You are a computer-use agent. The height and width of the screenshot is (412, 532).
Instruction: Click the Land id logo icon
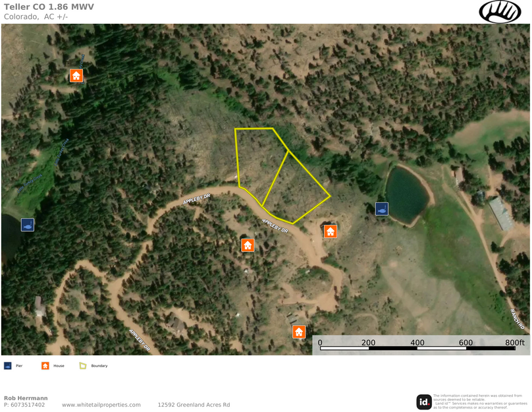424,402
